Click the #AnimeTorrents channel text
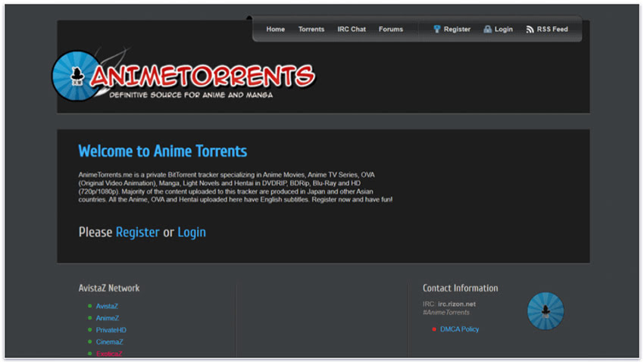Screen dimensions: 644x362 [x=446, y=312]
